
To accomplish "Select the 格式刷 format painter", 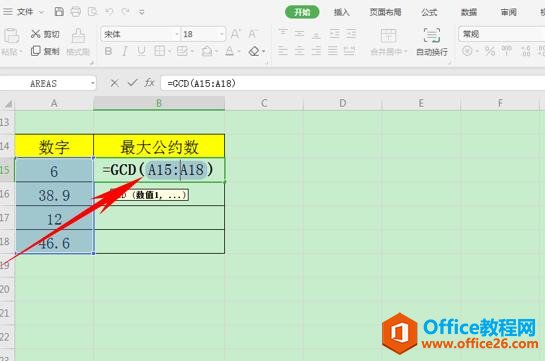I will [78, 42].
